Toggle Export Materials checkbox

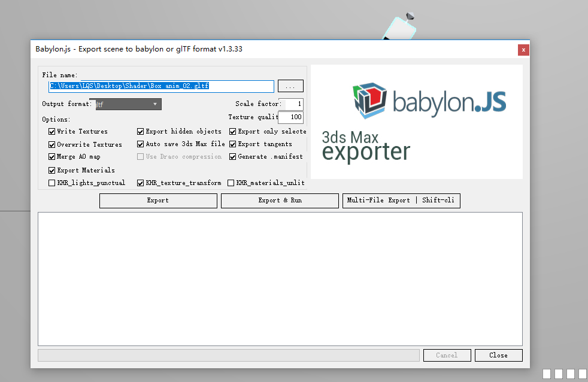tap(52, 170)
